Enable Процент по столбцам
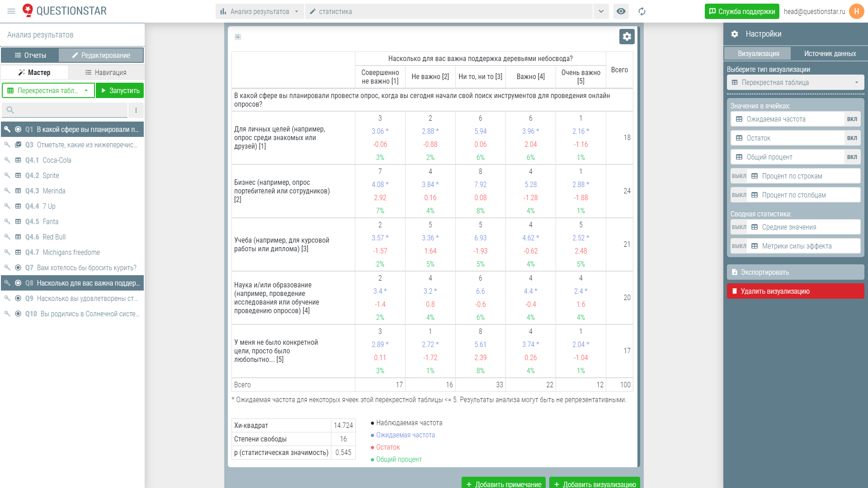Image resolution: width=868 pixels, height=488 pixels. tap(739, 195)
